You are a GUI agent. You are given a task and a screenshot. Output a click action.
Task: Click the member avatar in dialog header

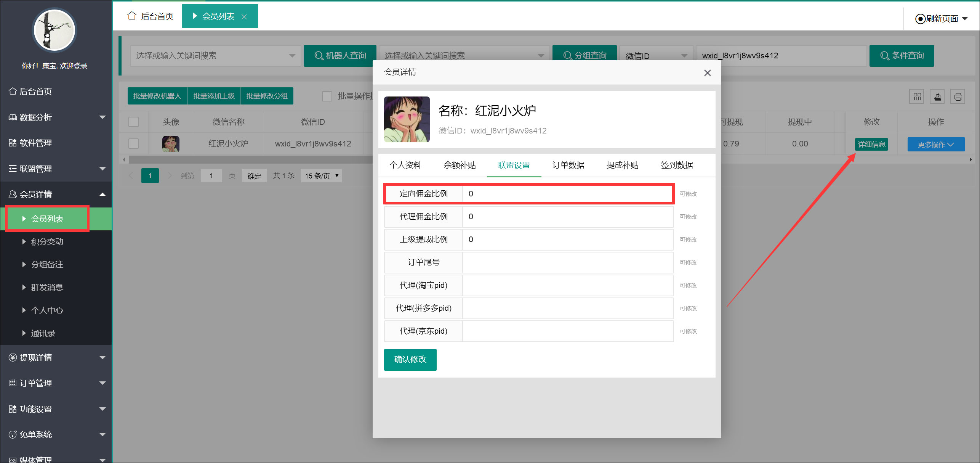tap(407, 119)
